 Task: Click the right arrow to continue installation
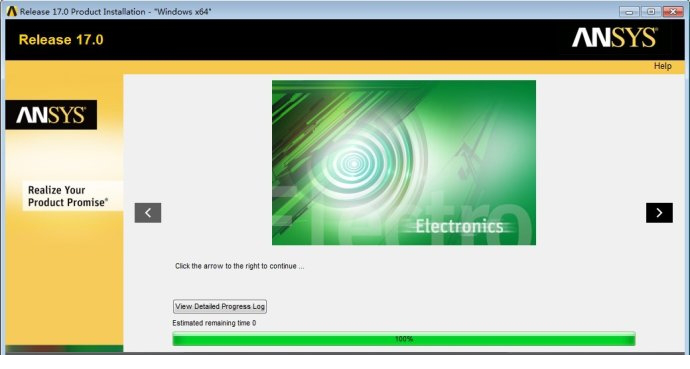tap(659, 213)
